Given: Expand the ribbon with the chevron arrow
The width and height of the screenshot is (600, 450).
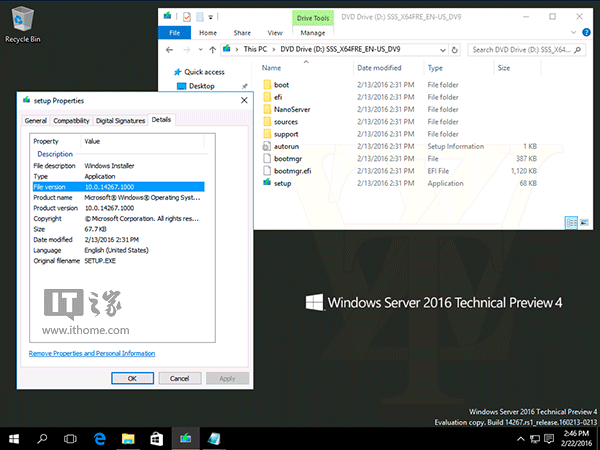Looking at the screenshot, I should coord(573,33).
